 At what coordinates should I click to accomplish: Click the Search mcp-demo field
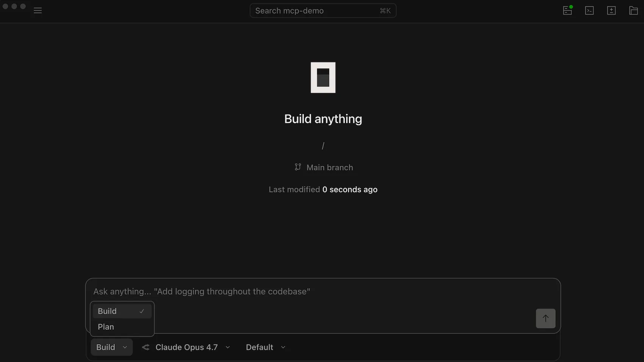point(323,11)
